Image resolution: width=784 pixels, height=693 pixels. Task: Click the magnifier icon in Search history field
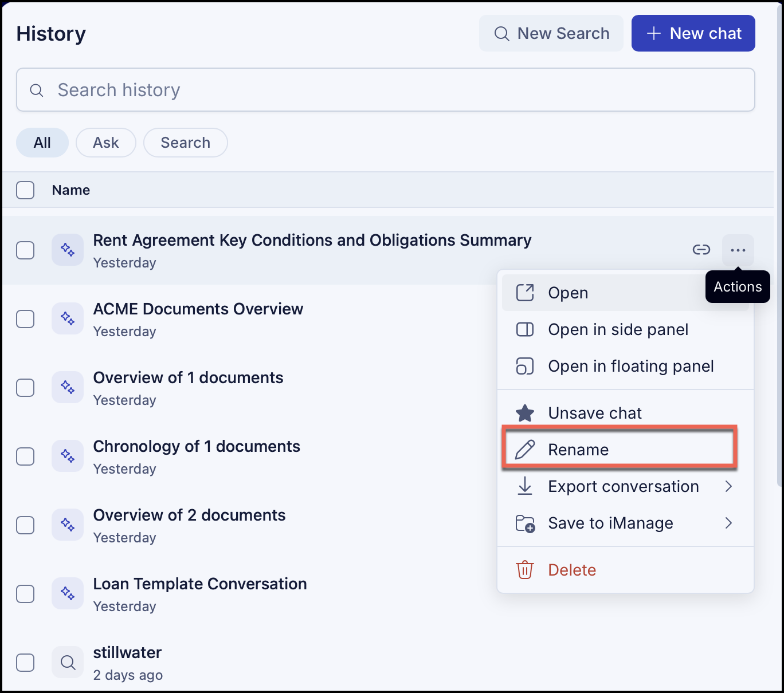37,90
